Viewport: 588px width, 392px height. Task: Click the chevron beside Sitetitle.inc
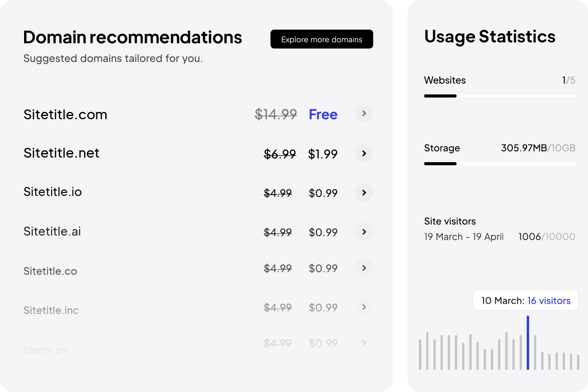click(x=364, y=307)
